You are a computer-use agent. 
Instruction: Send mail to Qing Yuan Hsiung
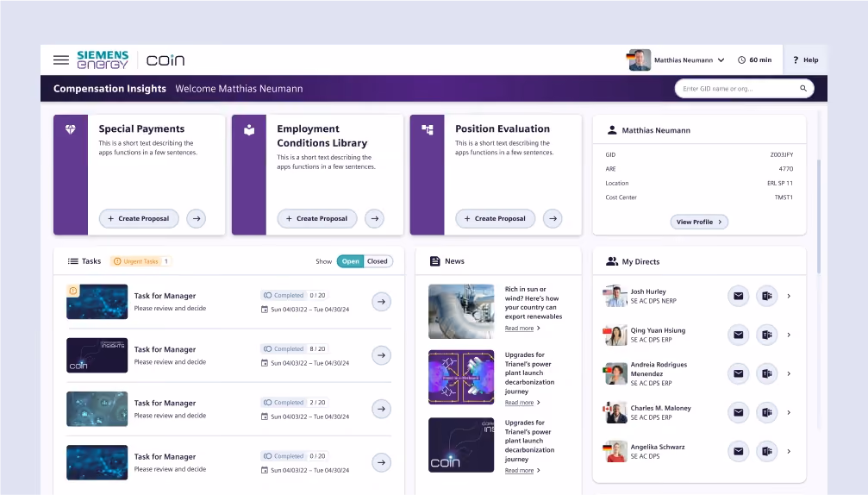739,335
